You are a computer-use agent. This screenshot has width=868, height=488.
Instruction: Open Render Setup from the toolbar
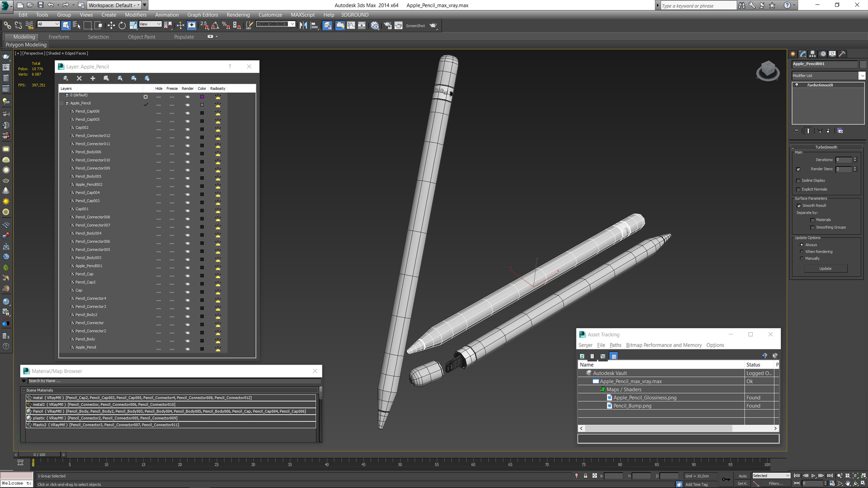(387, 26)
